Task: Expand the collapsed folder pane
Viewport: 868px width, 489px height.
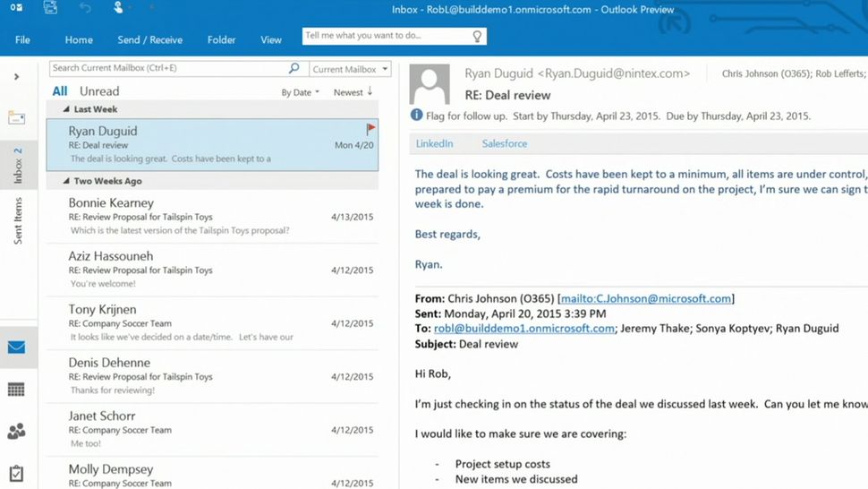Action: [x=17, y=77]
